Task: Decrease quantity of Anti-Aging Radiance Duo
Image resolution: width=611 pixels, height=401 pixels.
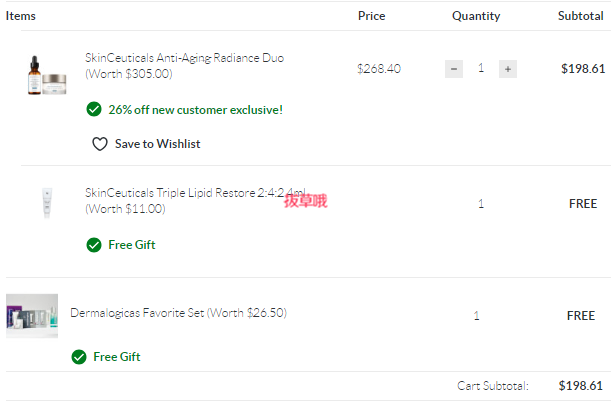Action: coord(454,69)
